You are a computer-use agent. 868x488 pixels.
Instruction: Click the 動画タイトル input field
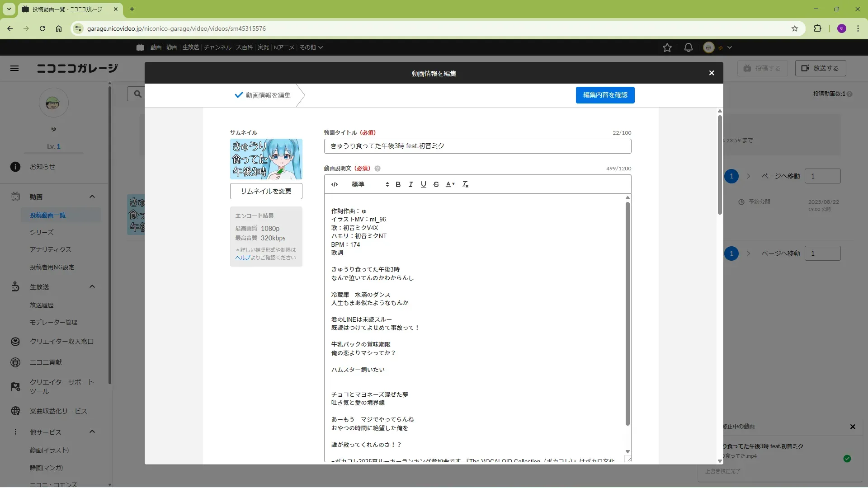coord(477,146)
